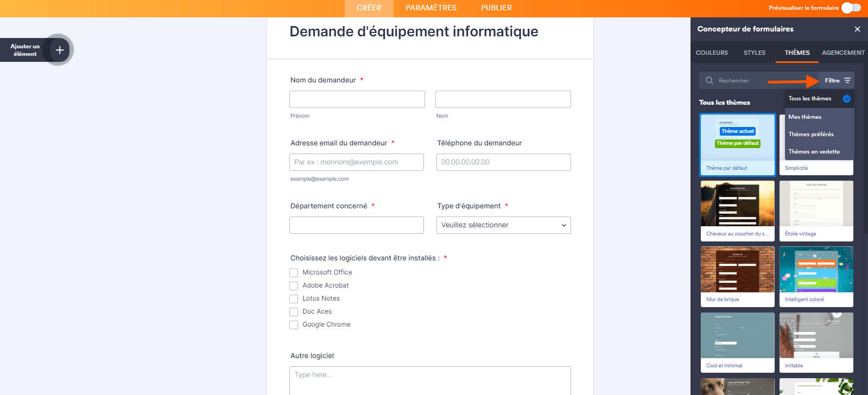The image size is (868, 395).
Task: Click the Nom du demandeur label
Action: coord(323,80)
